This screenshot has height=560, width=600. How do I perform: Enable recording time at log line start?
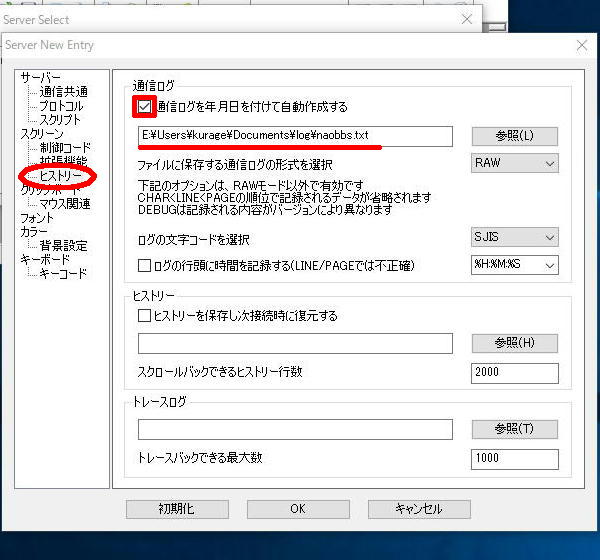coord(144,265)
